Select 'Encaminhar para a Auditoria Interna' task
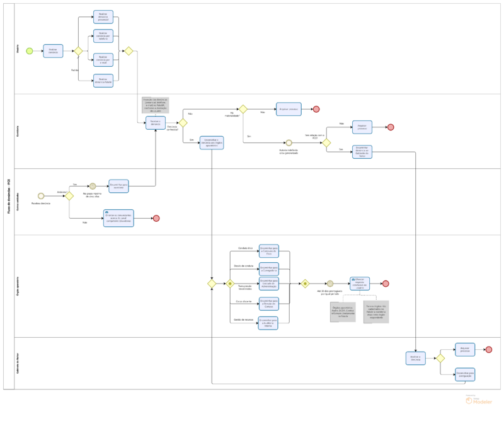 click(268, 323)
